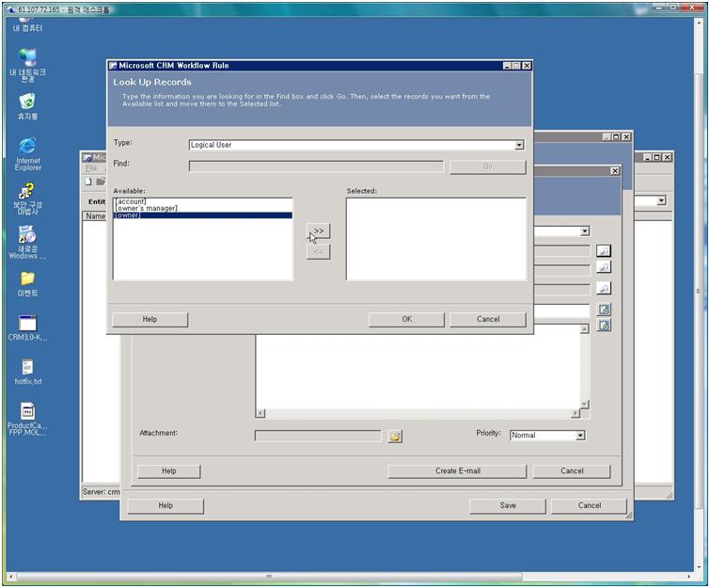710x588 pixels.
Task: Click the Open folder icon in manager toolbar
Action: (x=101, y=182)
